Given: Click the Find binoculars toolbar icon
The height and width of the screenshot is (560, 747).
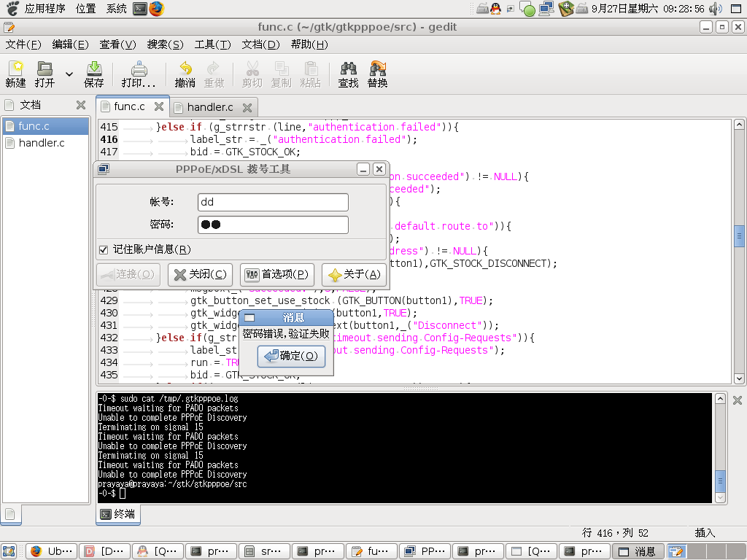Looking at the screenshot, I should point(348,74).
